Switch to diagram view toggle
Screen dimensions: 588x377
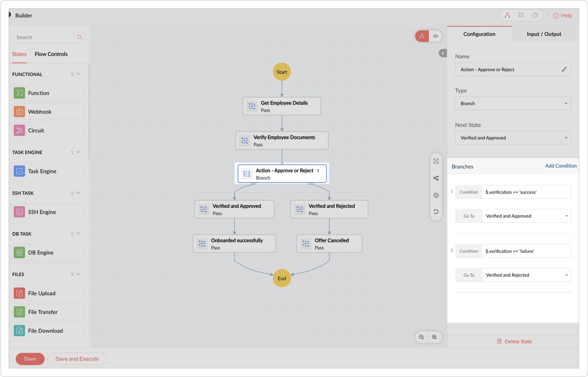[422, 36]
